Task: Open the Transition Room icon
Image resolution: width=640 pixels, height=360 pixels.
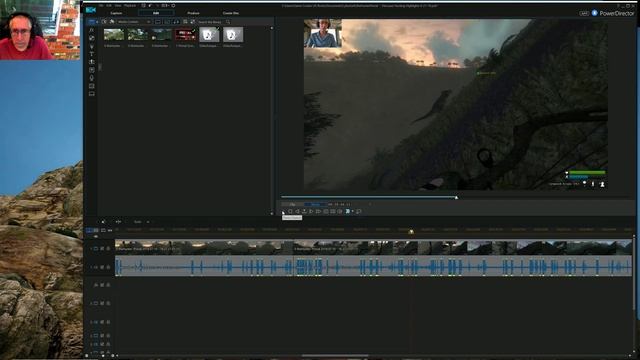Action: (91, 62)
